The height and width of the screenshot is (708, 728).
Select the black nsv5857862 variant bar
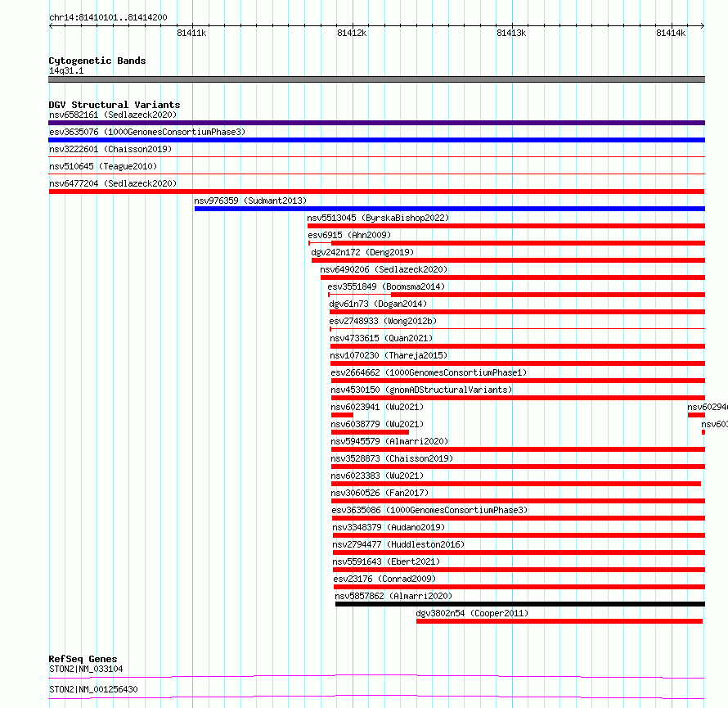pyautogui.click(x=520, y=604)
